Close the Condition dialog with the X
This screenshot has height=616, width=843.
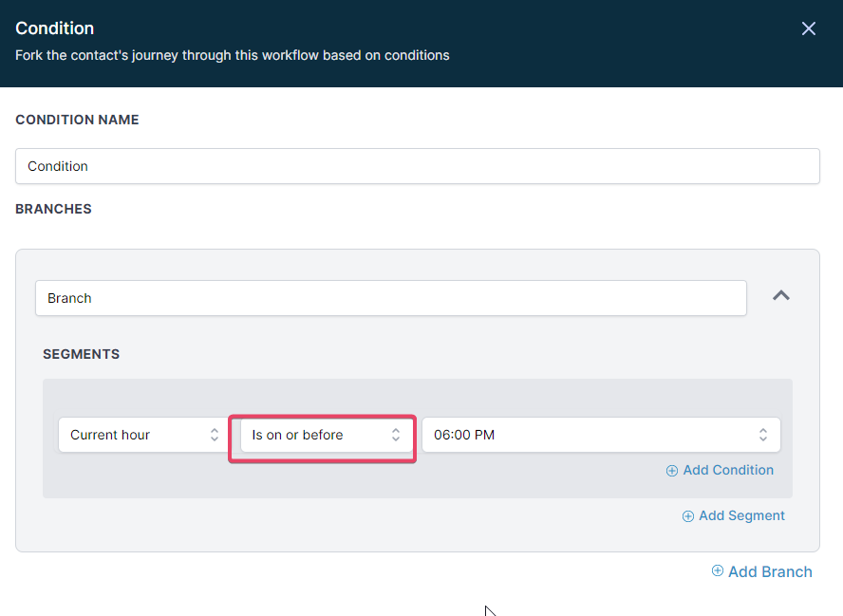coord(808,28)
